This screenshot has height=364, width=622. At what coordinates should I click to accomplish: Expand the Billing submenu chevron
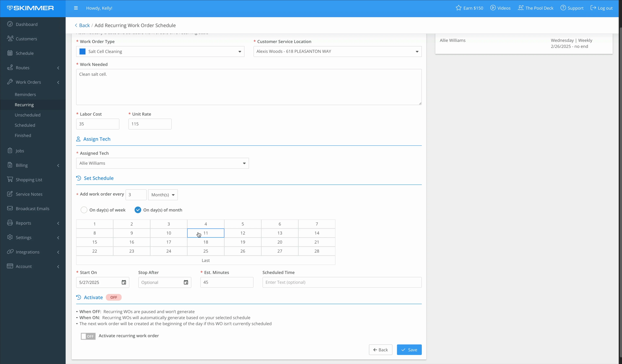(x=58, y=165)
